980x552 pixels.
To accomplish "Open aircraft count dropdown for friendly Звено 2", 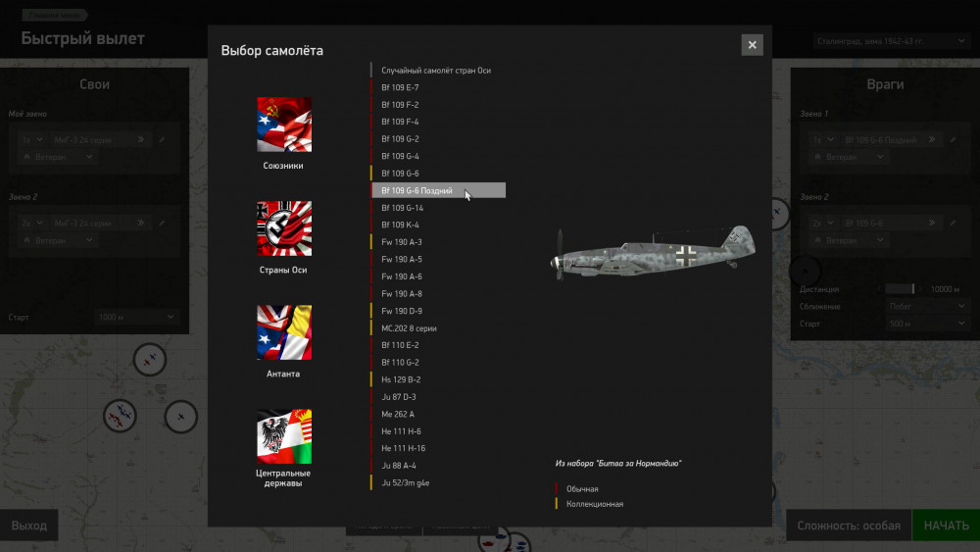I will [32, 223].
